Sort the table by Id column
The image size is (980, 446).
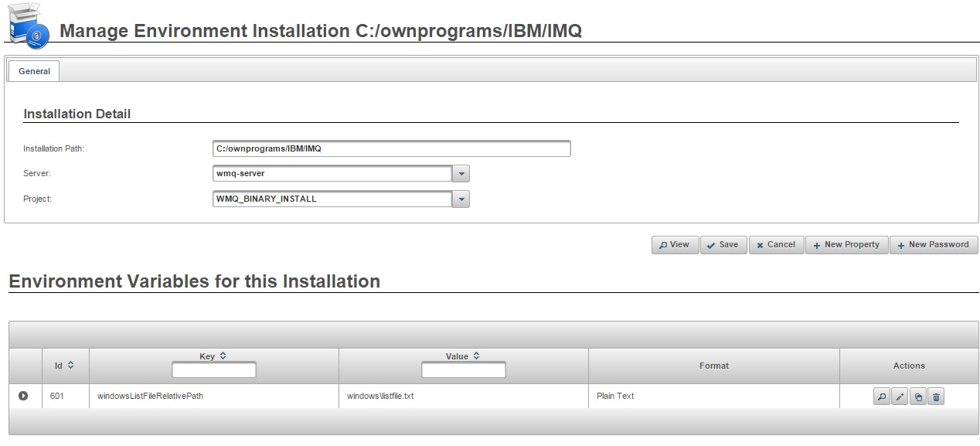coord(71,366)
